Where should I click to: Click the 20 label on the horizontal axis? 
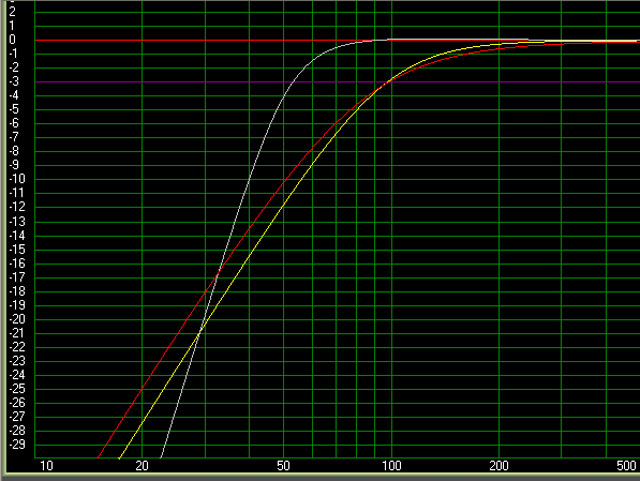[x=141, y=467]
